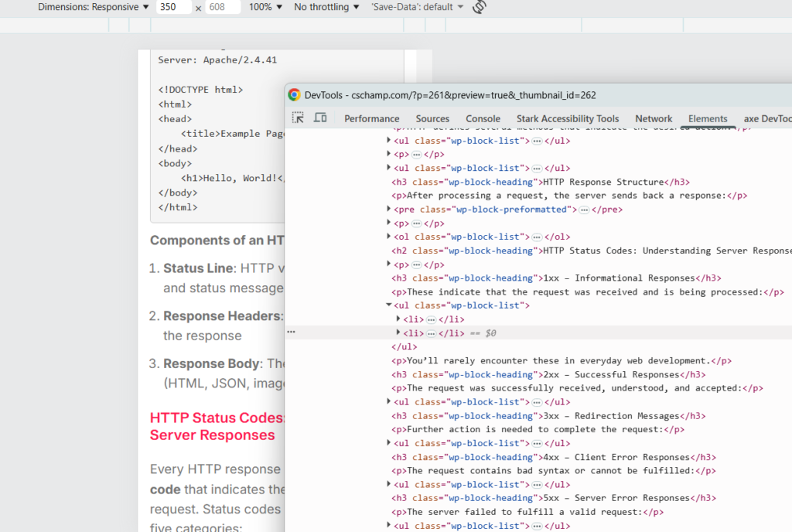Open the Dimensions: Responsive dropdown
The width and height of the screenshot is (792, 532).
[94, 7]
